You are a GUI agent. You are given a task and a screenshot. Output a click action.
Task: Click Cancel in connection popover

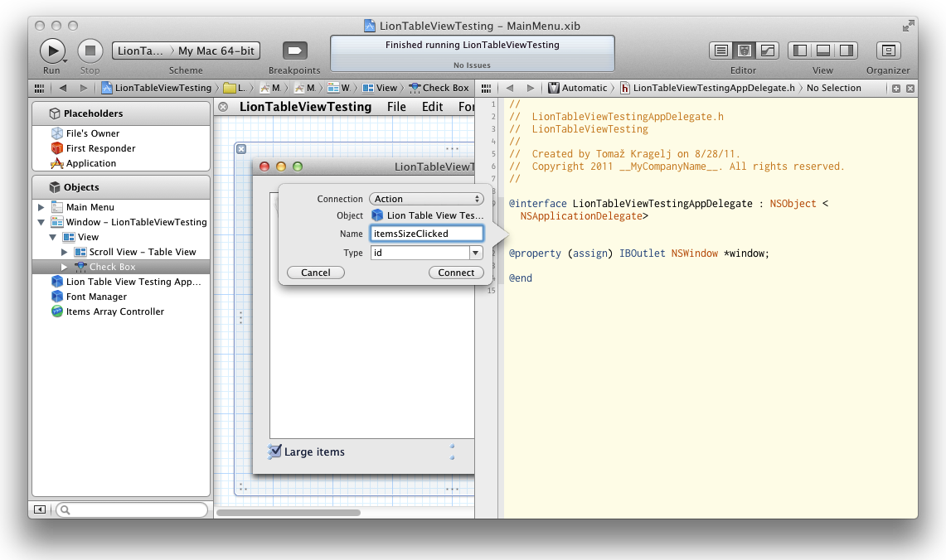tap(316, 273)
